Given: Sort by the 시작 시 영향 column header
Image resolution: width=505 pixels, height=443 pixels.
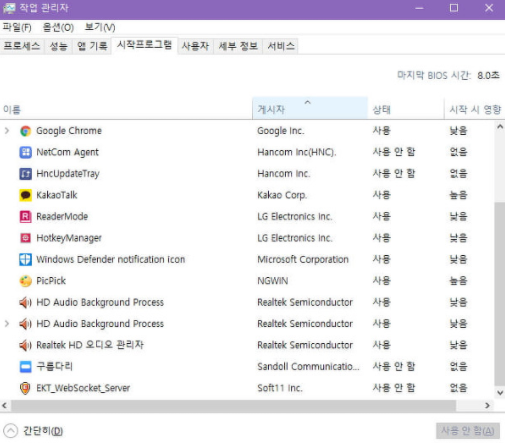Looking at the screenshot, I should pos(475,109).
